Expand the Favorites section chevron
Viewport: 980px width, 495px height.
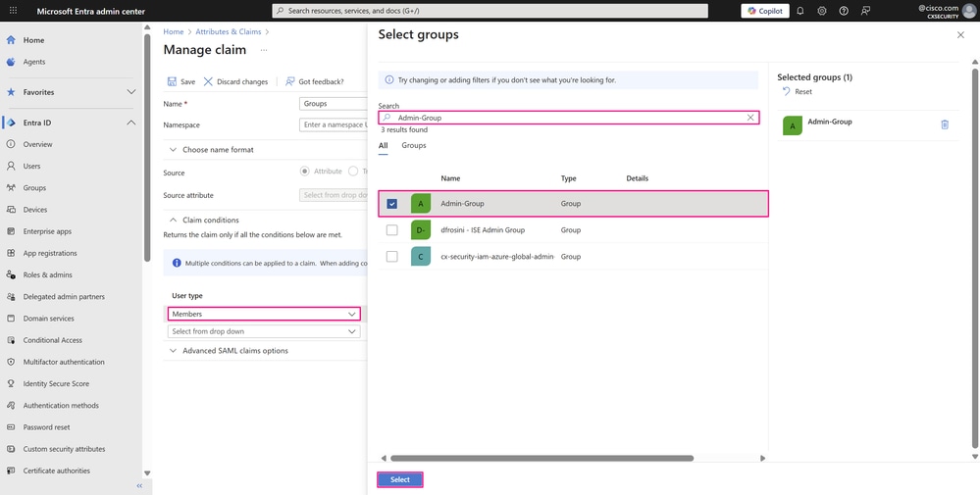coord(131,92)
